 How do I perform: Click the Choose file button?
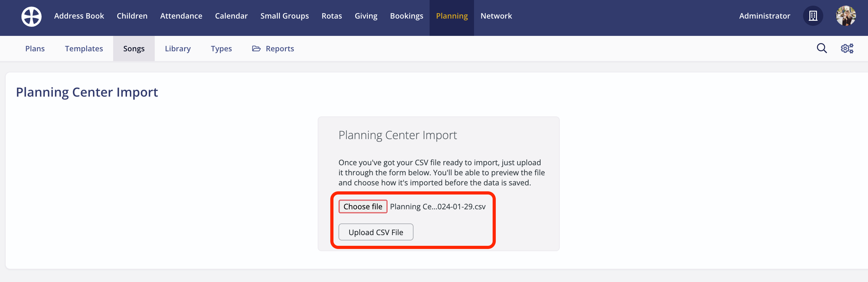[x=362, y=206]
